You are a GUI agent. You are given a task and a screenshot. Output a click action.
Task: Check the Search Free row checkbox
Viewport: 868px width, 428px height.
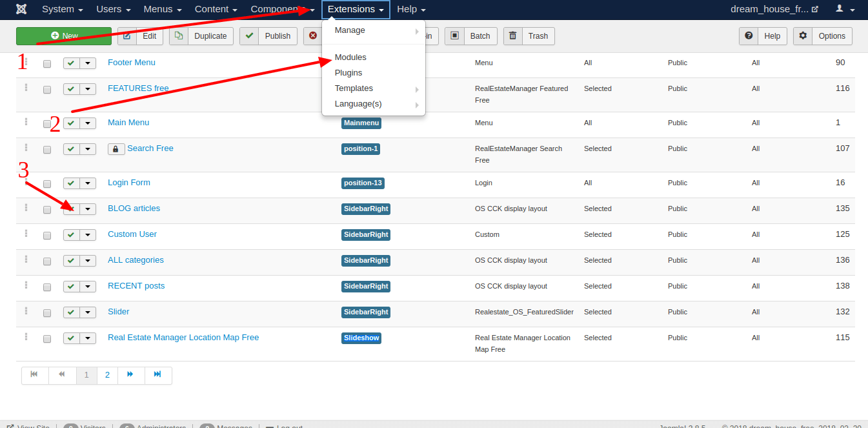point(47,150)
